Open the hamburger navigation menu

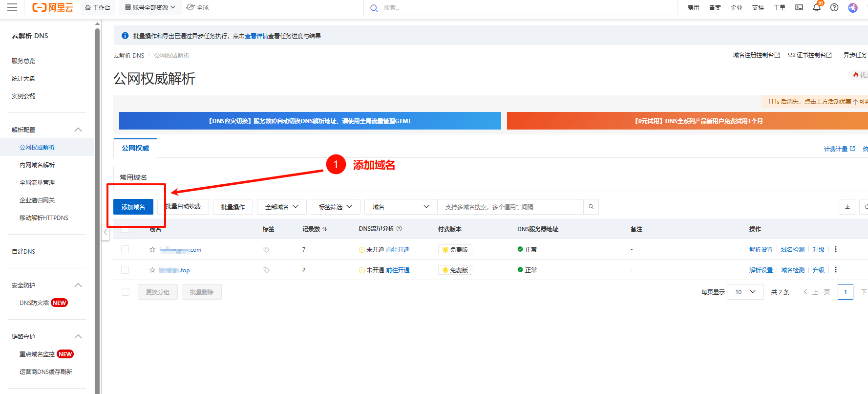[x=12, y=7]
